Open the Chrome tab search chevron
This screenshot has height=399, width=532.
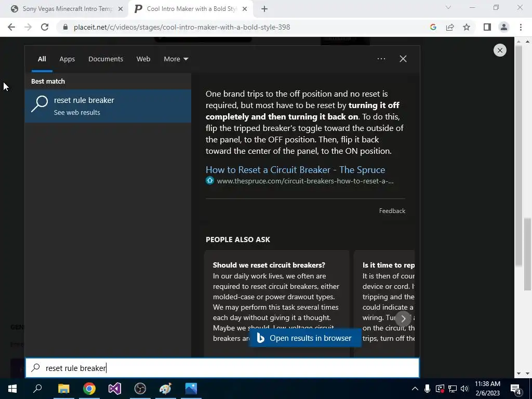click(448, 7)
